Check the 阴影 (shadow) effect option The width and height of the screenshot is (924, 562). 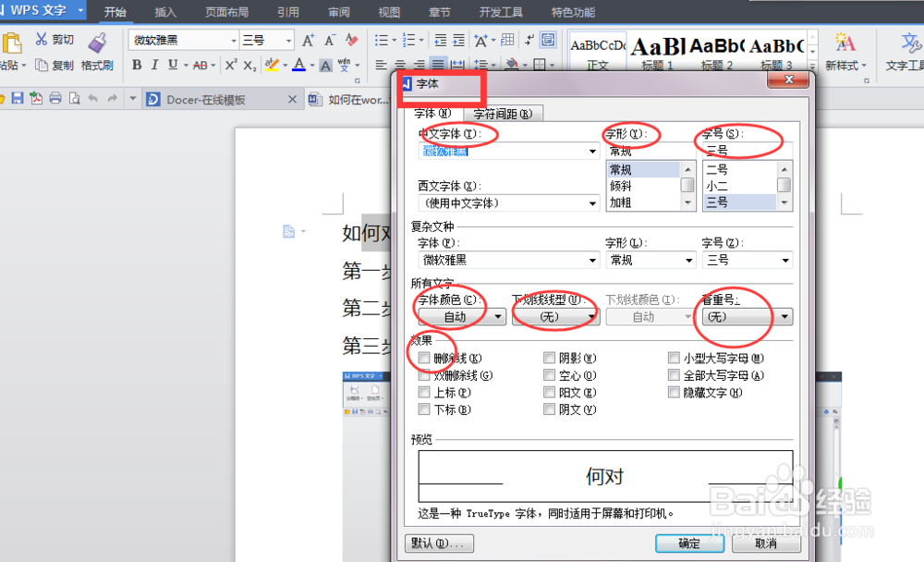[550, 358]
